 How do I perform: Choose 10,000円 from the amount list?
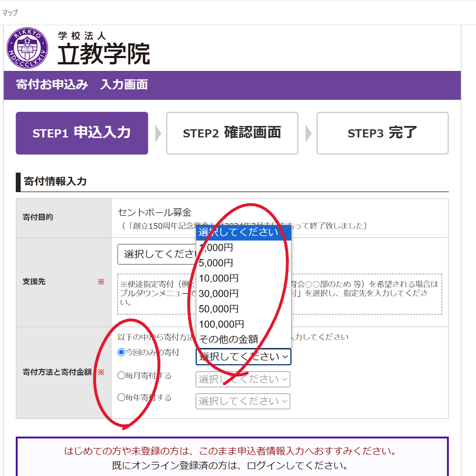coord(244,278)
